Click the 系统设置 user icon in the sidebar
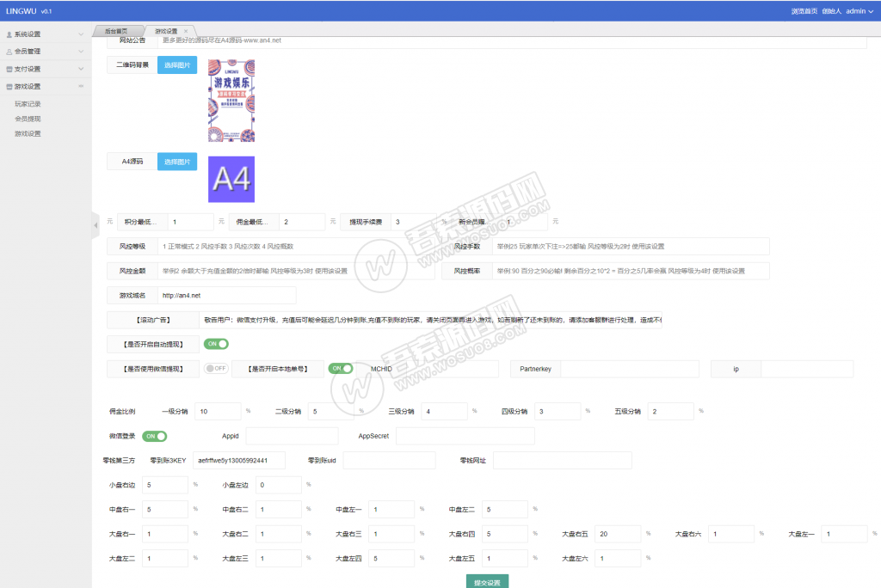Screen dimensions: 881x588 (x=9, y=35)
